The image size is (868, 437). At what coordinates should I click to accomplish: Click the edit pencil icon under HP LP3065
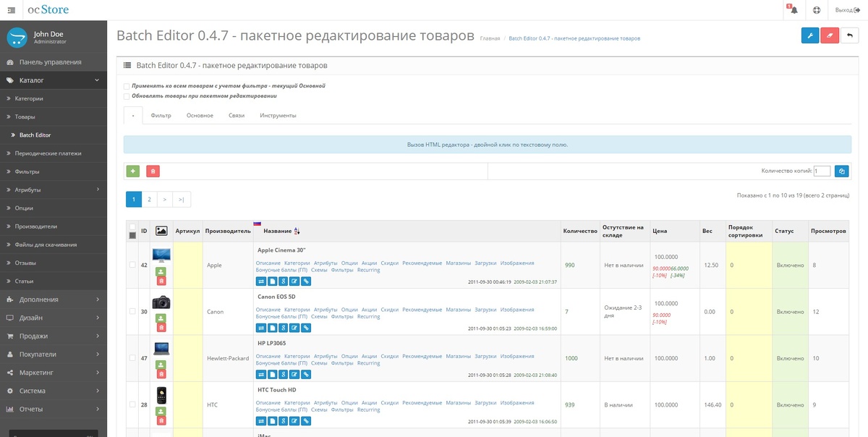tap(294, 374)
